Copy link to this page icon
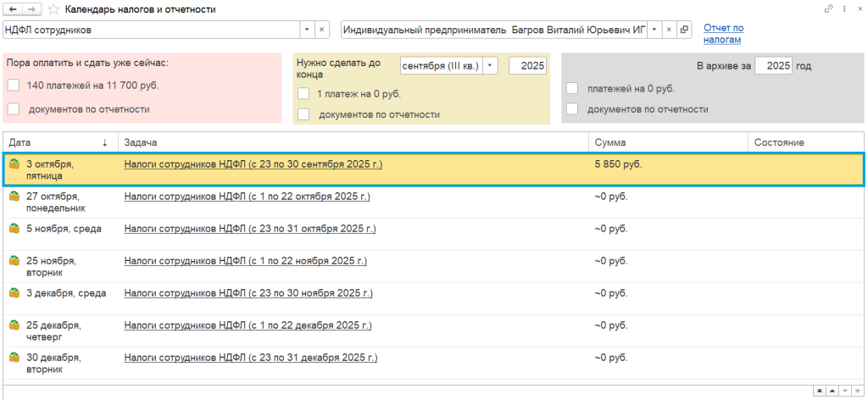 [828, 9]
